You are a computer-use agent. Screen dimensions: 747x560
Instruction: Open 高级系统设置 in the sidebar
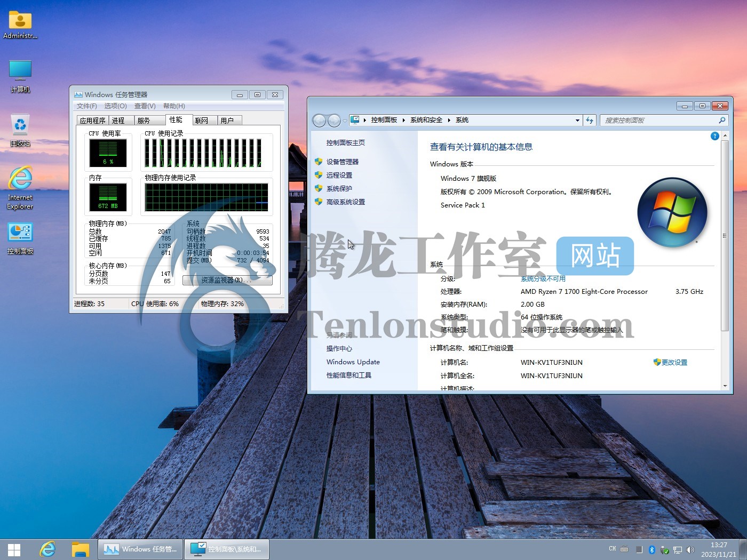click(346, 202)
